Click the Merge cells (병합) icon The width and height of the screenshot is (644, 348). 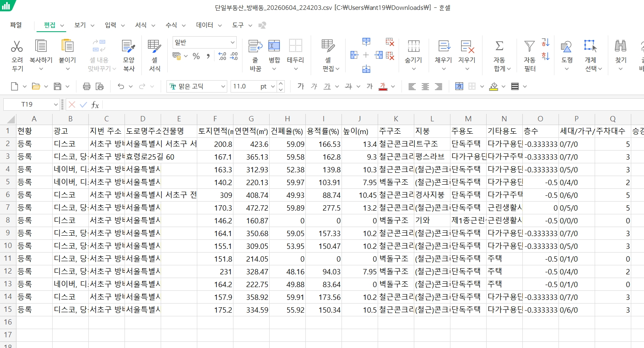[x=274, y=46]
